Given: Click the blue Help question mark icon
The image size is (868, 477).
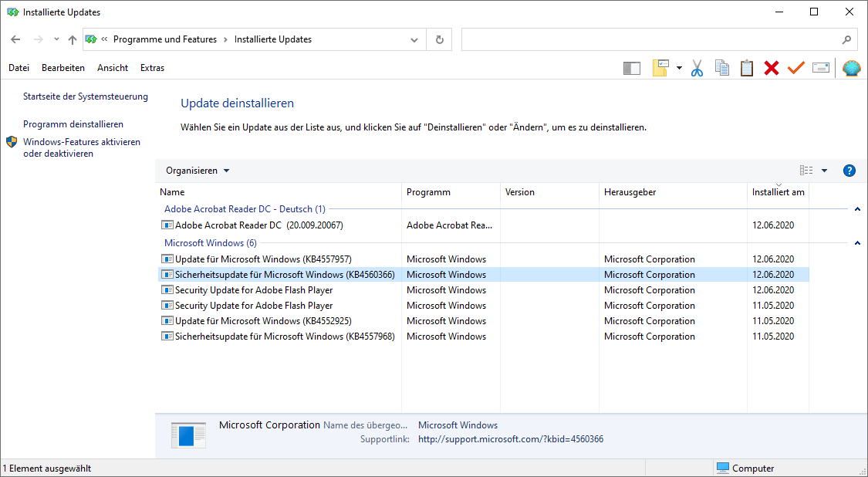Looking at the screenshot, I should coord(849,171).
